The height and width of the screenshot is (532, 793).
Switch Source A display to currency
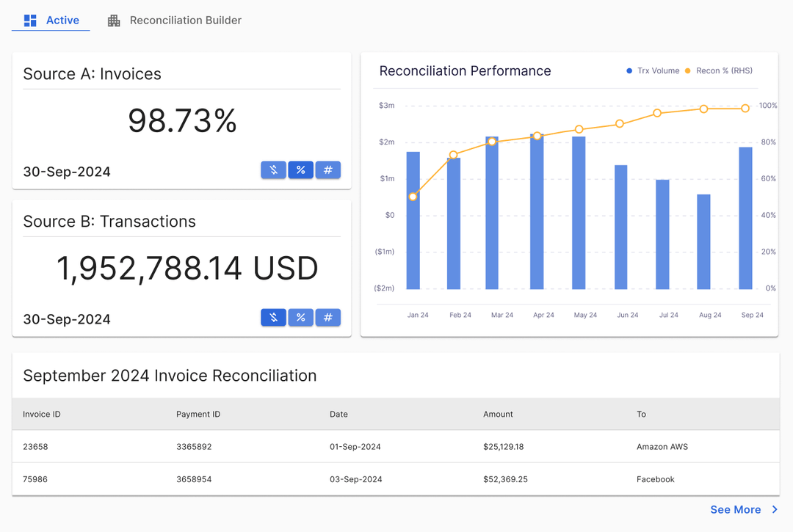[273, 170]
